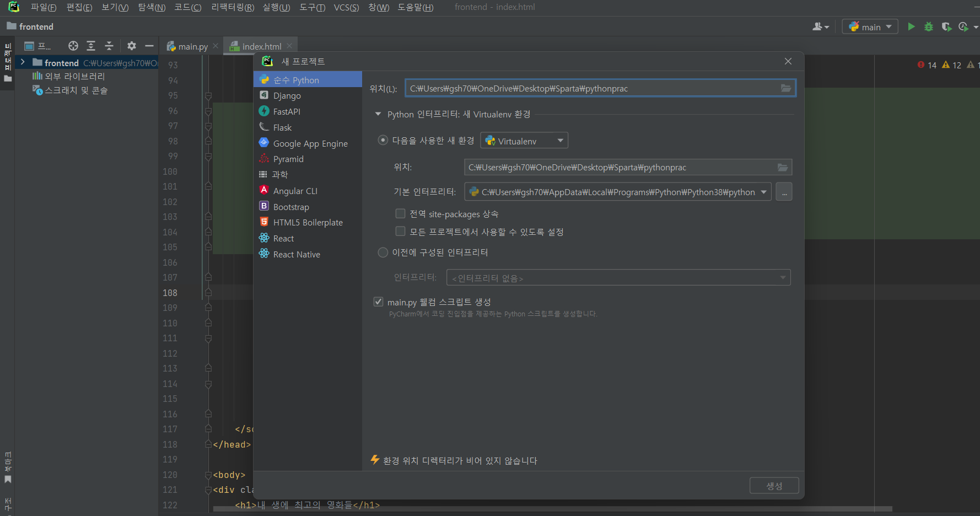Viewport: 980px width, 516px height.
Task: Browse folder icon in the Virtualenv 위치 field
Action: [x=783, y=167]
